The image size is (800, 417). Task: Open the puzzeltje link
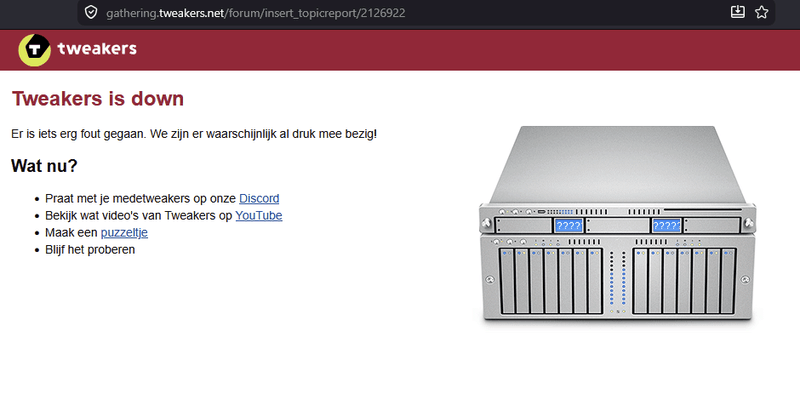coord(124,232)
